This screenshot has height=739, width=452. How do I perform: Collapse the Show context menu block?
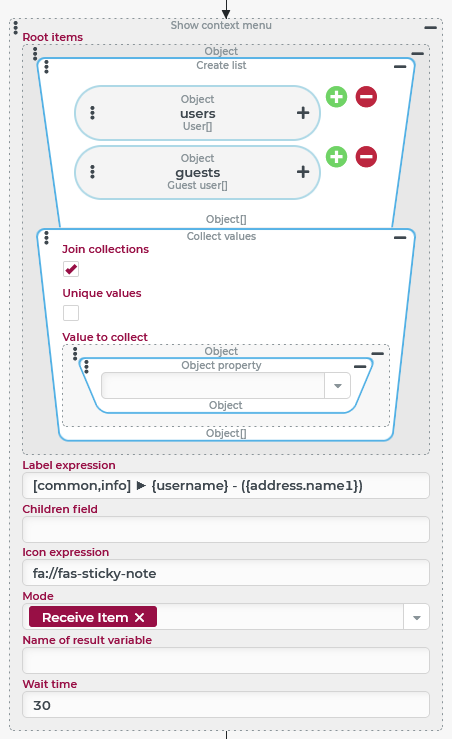(430, 28)
